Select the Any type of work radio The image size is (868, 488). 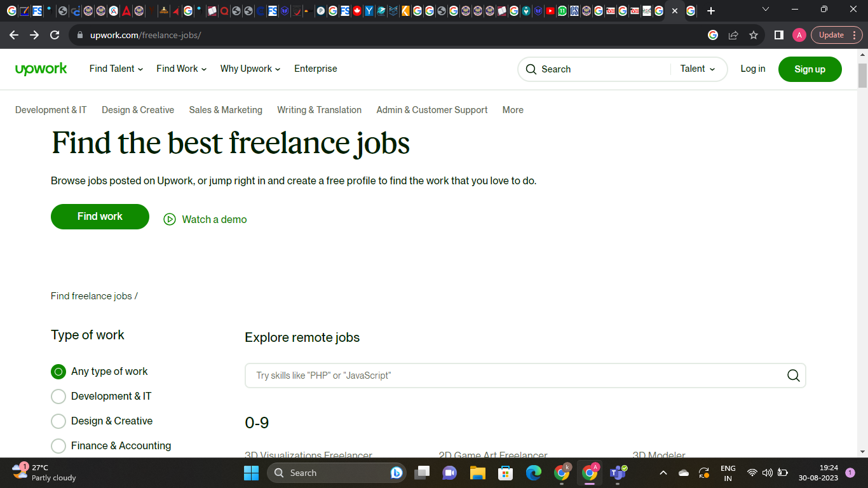pos(58,372)
